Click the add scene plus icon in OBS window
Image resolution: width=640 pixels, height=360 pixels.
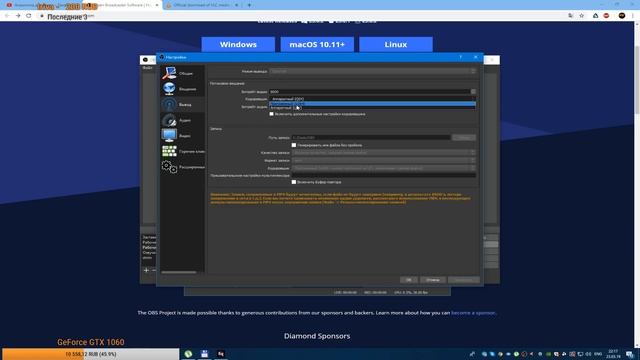click(x=146, y=270)
